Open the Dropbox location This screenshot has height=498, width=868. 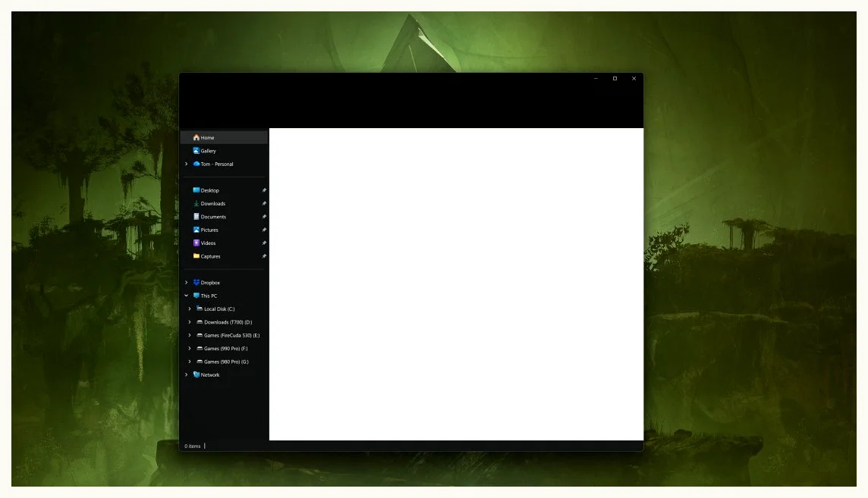coord(210,283)
